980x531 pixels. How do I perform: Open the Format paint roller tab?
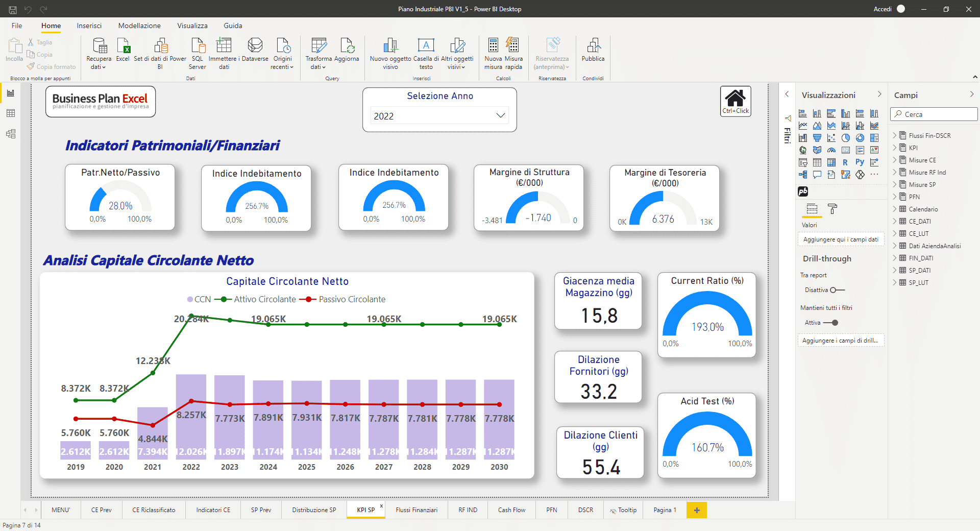click(x=832, y=209)
